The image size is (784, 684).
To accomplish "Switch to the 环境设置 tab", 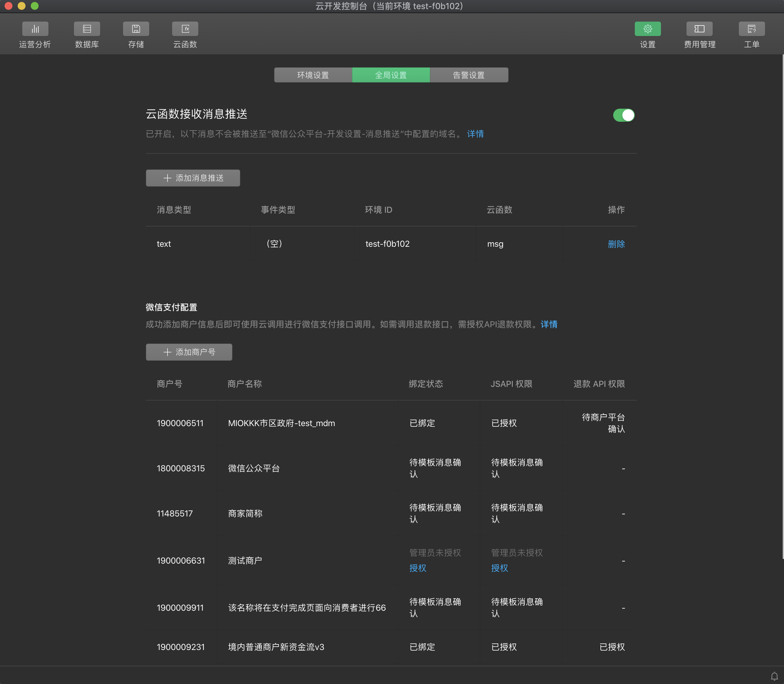I will coord(313,75).
